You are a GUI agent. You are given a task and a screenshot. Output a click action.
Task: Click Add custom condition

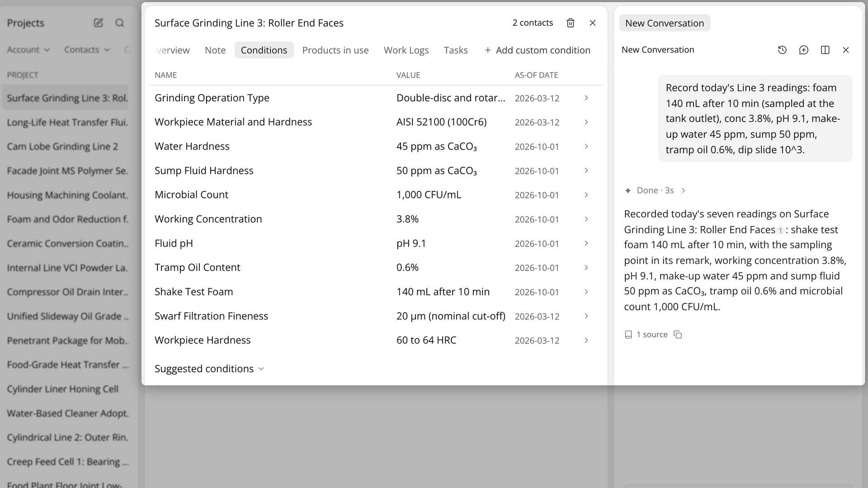click(x=538, y=50)
